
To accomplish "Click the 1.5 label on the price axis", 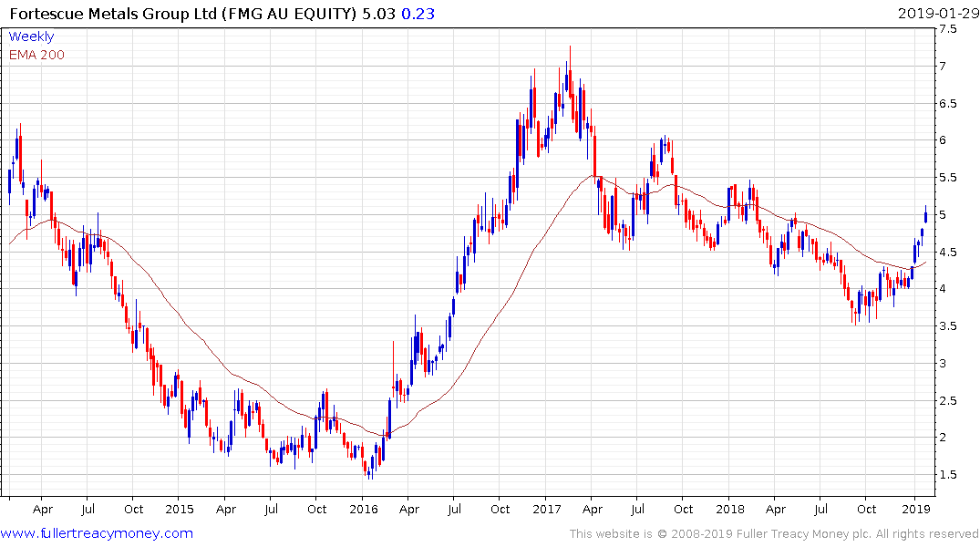I will tap(947, 474).
